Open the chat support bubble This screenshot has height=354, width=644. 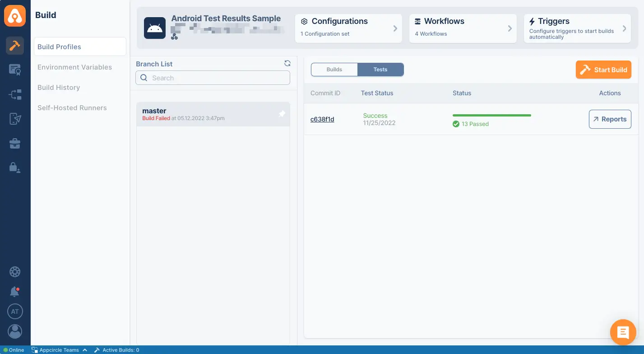pos(623,332)
